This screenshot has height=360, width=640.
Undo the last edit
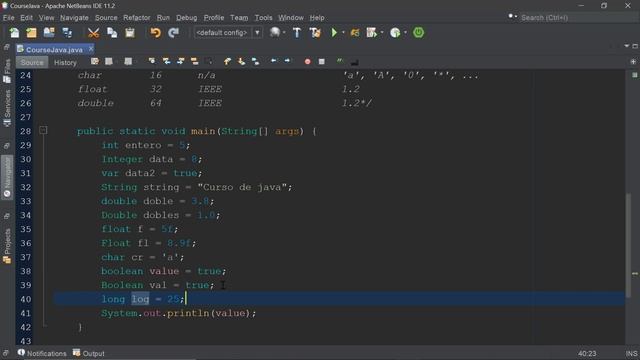coord(156,33)
